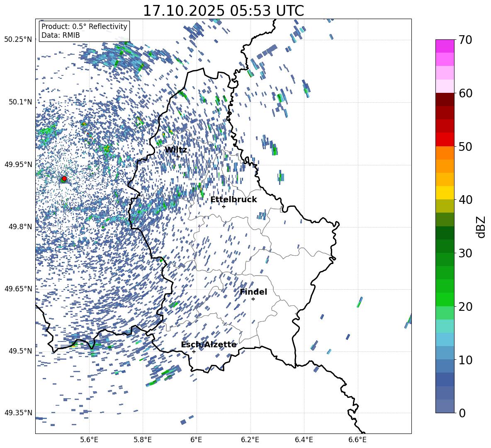Pick the bright magenta swatch atop the colorbar

tap(445, 46)
